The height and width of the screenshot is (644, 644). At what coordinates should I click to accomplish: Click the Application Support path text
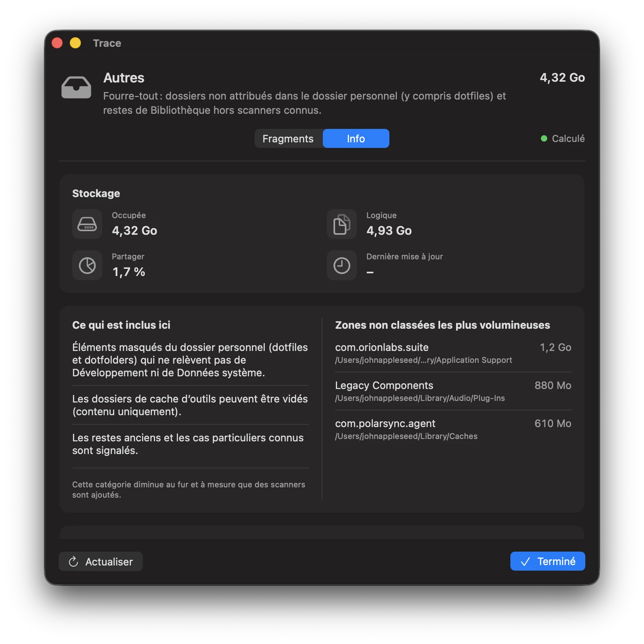click(424, 360)
